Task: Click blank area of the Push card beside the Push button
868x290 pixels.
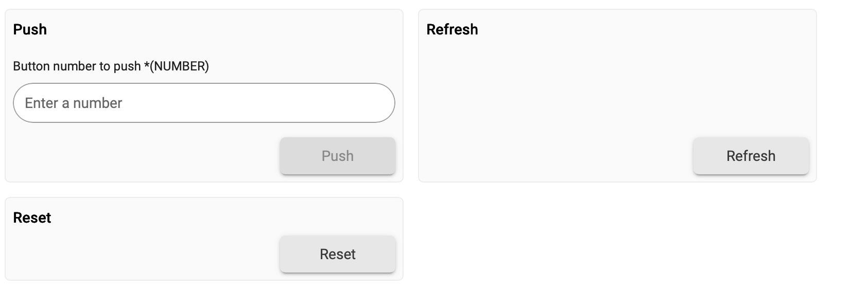Action: tap(144, 156)
